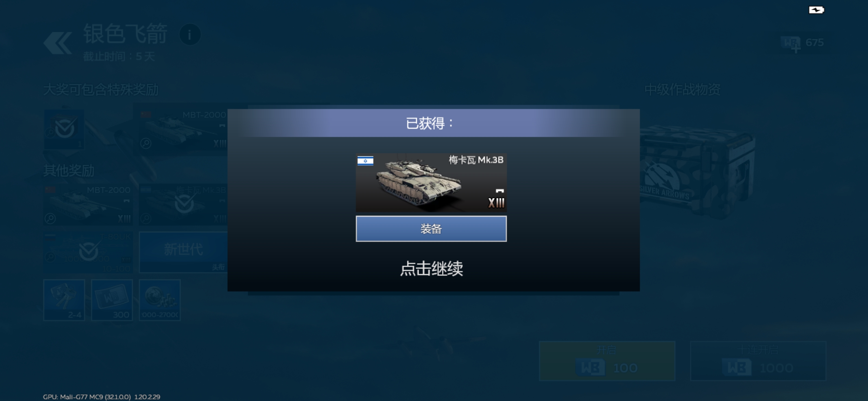
Task: Tap the XIII rank badge on the Merkava card
Action: click(496, 202)
